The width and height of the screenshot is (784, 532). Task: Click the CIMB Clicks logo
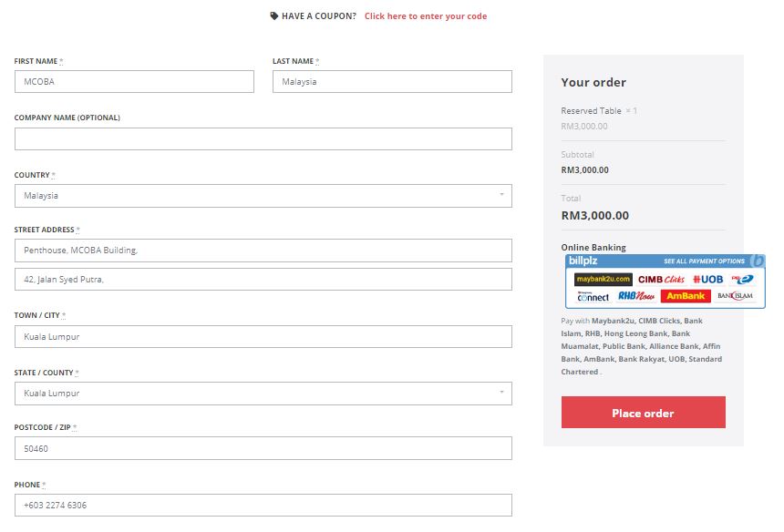click(661, 280)
